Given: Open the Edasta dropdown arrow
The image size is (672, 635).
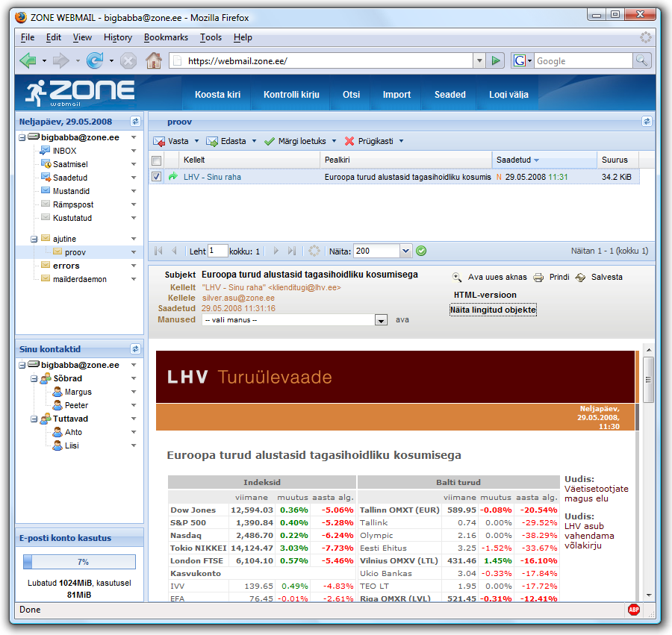Looking at the screenshot, I should [x=254, y=141].
